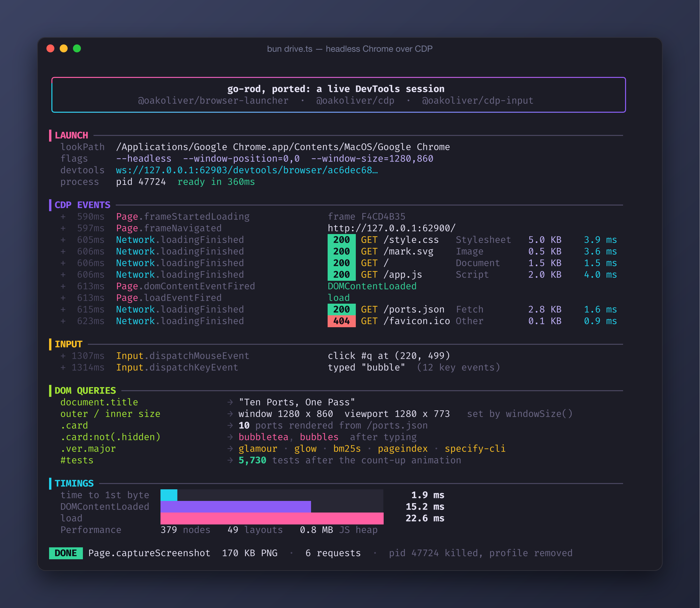Click '379 nodes' performance metric
Image resolution: width=700 pixels, height=608 pixels.
click(x=185, y=530)
